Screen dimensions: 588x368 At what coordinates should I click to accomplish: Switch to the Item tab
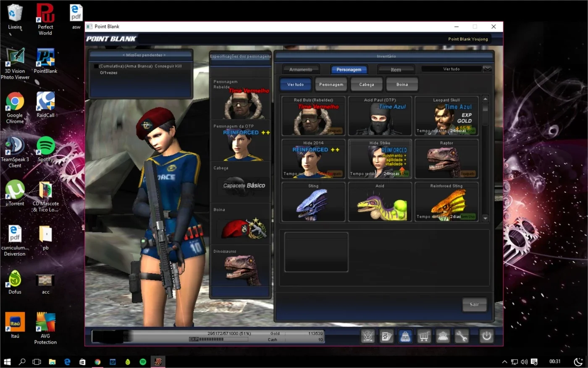click(396, 69)
